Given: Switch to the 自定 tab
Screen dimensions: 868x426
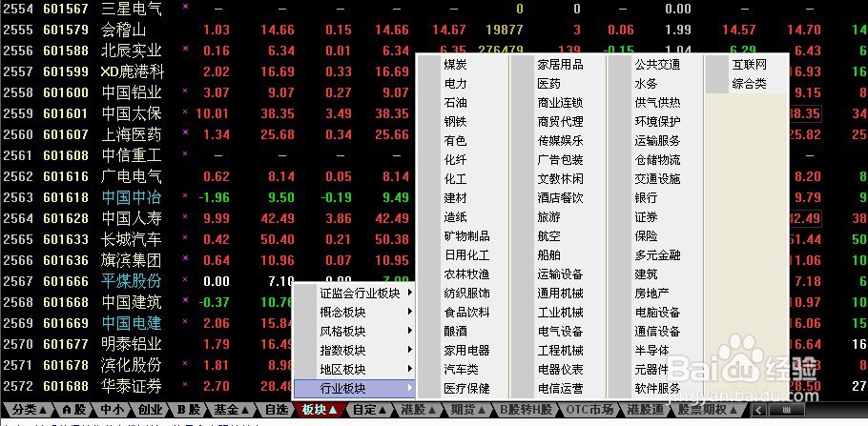Looking at the screenshot, I should (370, 410).
